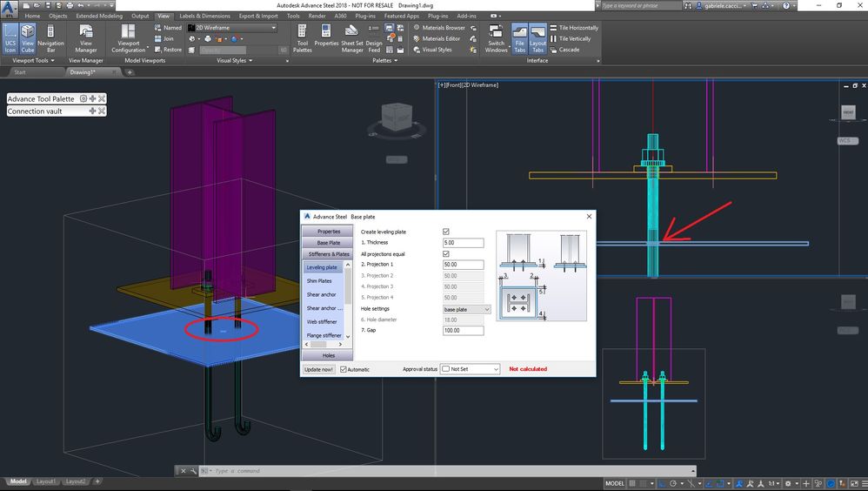868x491 pixels.
Task: Open the Stiffeners & Plates section
Action: pos(328,254)
